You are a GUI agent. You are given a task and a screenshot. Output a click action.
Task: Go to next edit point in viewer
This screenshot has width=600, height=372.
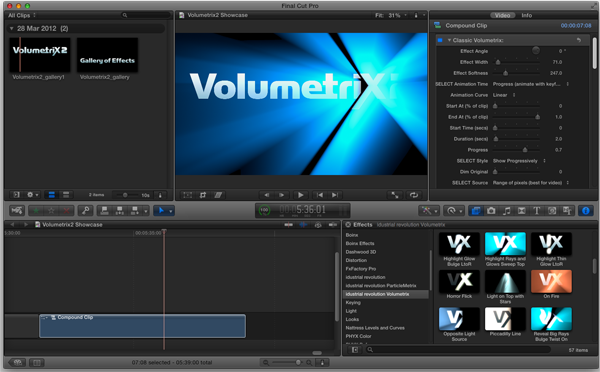click(335, 195)
